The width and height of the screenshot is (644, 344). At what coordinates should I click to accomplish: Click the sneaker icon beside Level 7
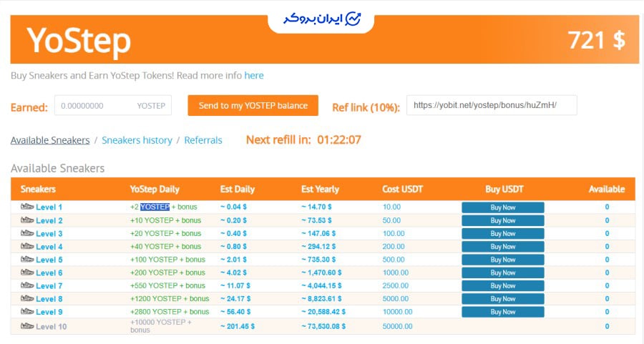[27, 285]
